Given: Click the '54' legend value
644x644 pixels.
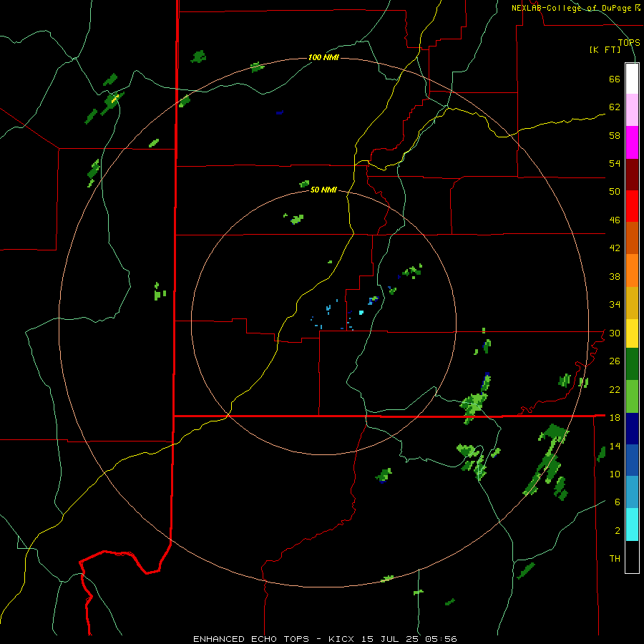Looking at the screenshot, I should [615, 163].
